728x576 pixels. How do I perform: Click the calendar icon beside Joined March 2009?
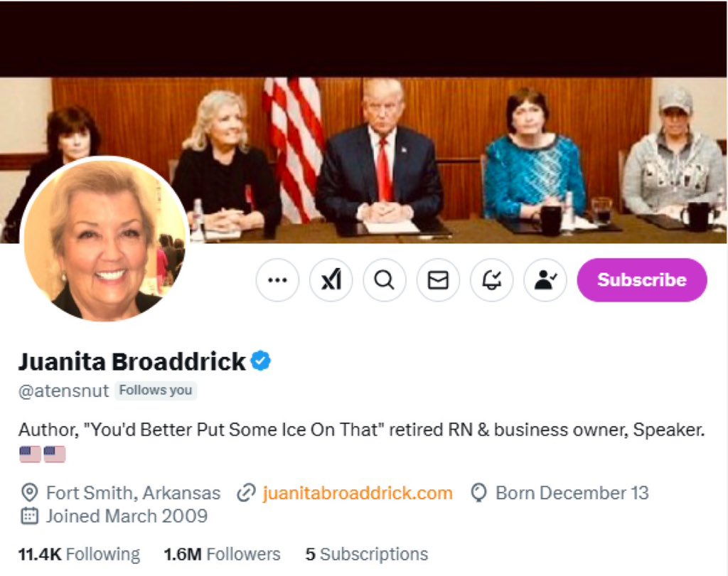pyautogui.click(x=29, y=516)
